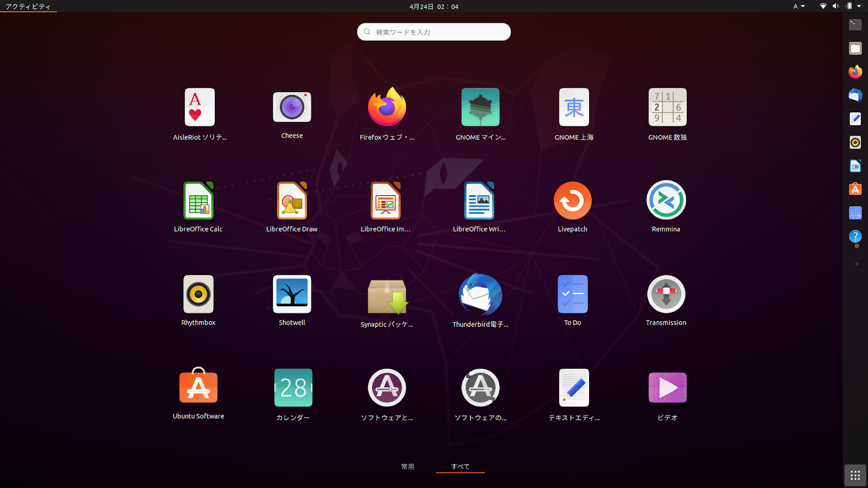Open LibreOffice Writer from the app grid
The height and width of the screenshot is (488, 868).
coord(479,201)
